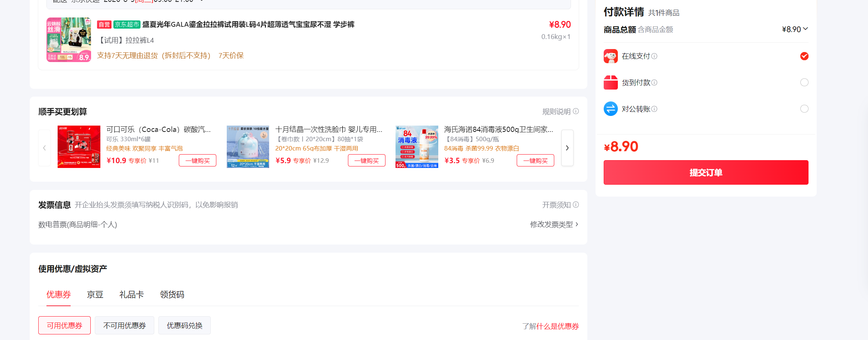Open the 规则说明 rules link
The width and height of the screenshot is (868, 340).
click(x=556, y=111)
